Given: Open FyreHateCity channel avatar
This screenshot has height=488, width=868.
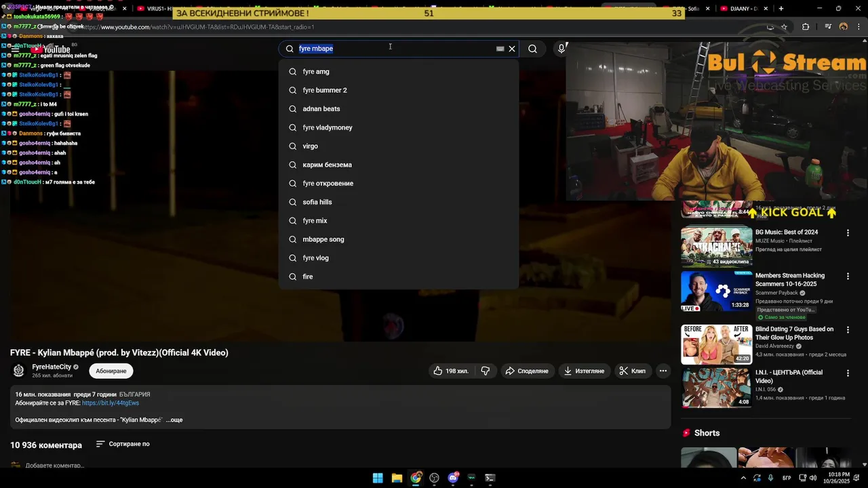Looking at the screenshot, I should (19, 371).
